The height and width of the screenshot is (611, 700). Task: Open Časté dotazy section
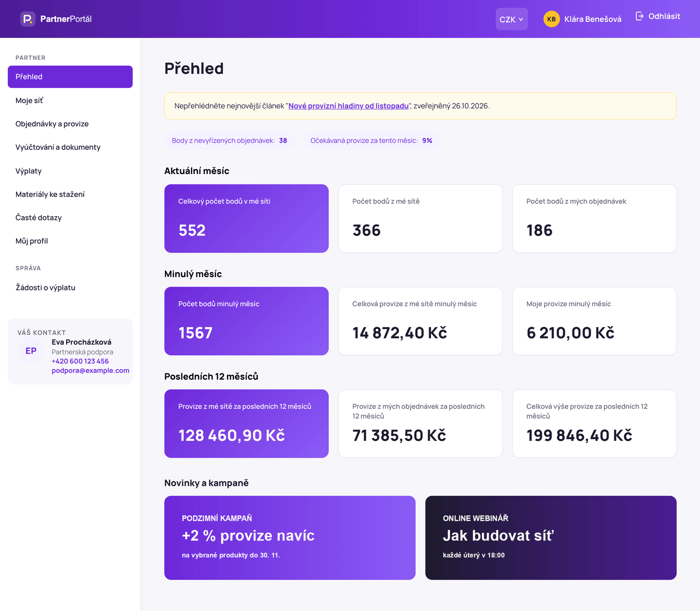click(x=70, y=218)
